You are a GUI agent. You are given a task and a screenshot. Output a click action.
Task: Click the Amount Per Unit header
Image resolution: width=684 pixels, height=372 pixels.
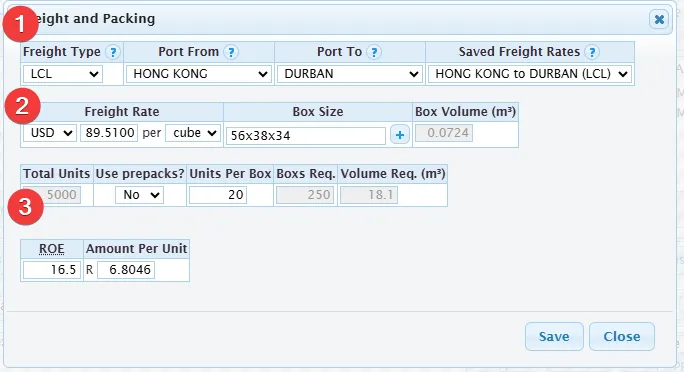click(137, 249)
